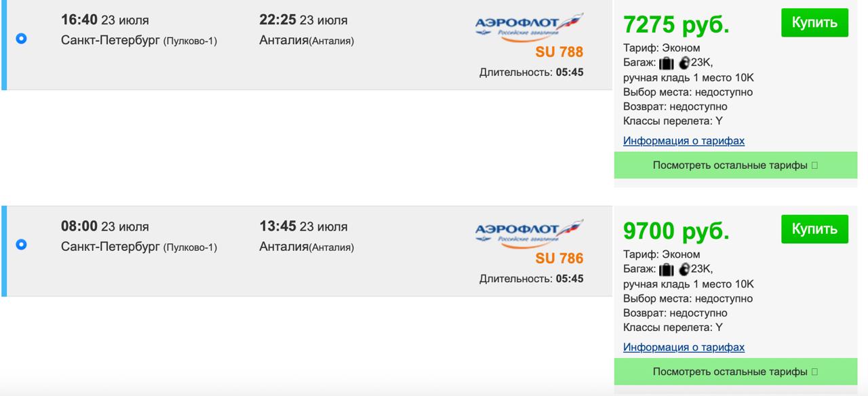Click the hand luggage icon in 7275 руб. fare
This screenshot has width=868, height=396.
coord(684,63)
